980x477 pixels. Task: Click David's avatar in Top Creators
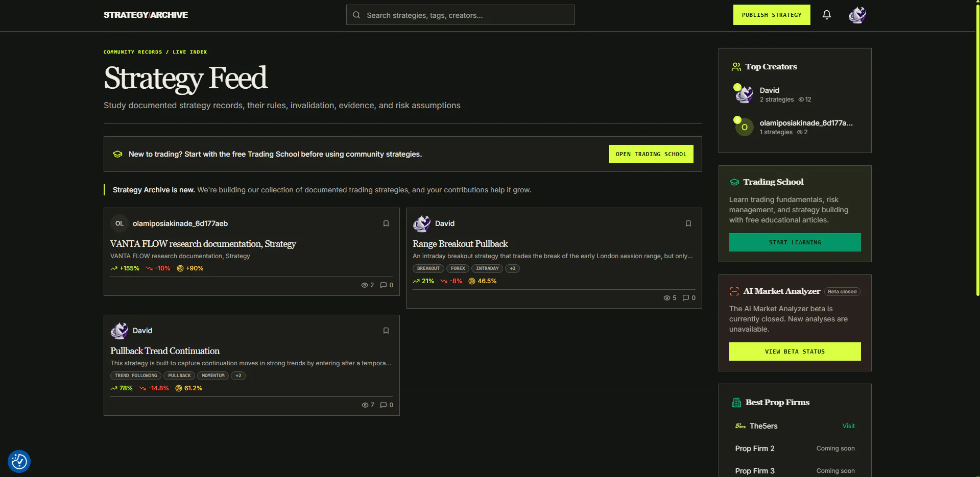tap(744, 94)
